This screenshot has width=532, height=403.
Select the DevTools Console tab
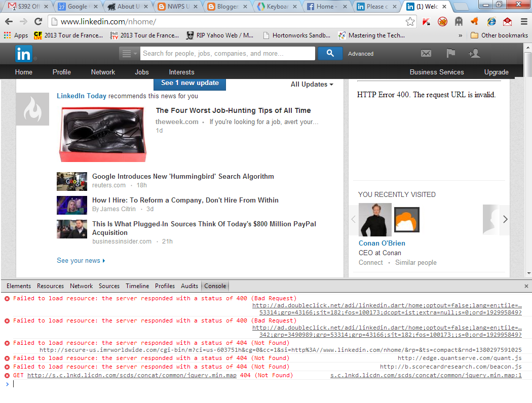click(x=215, y=286)
